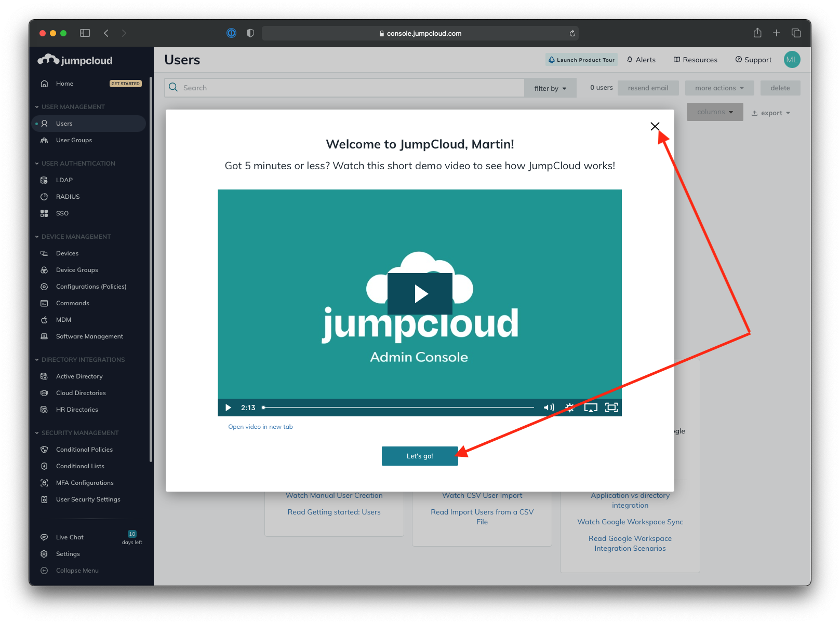The image size is (840, 624).
Task: Click the resend email button
Action: [648, 88]
